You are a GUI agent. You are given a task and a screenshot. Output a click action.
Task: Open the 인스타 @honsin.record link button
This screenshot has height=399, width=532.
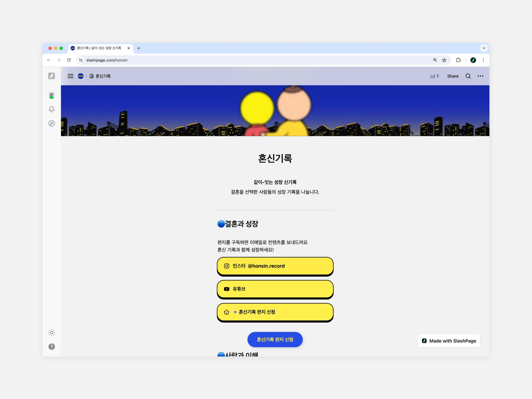coord(275,266)
